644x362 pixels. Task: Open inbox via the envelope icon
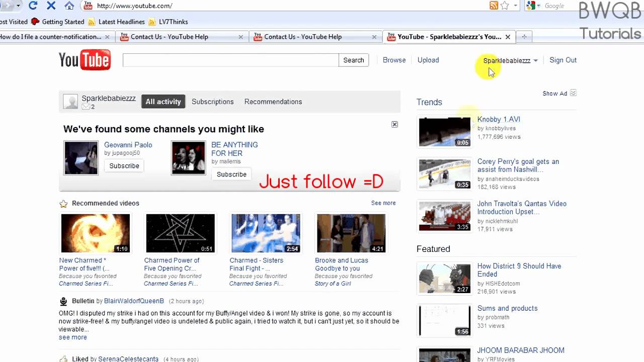(x=86, y=107)
